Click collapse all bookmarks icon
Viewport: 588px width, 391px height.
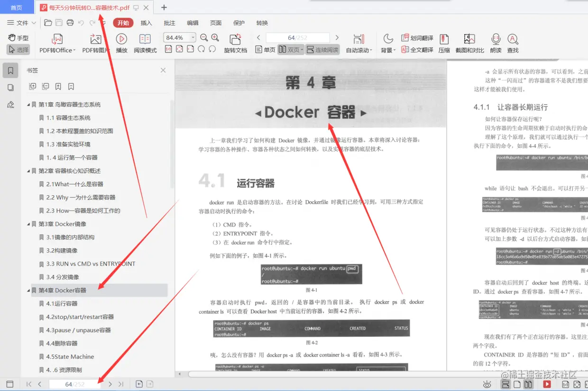pyautogui.click(x=46, y=86)
